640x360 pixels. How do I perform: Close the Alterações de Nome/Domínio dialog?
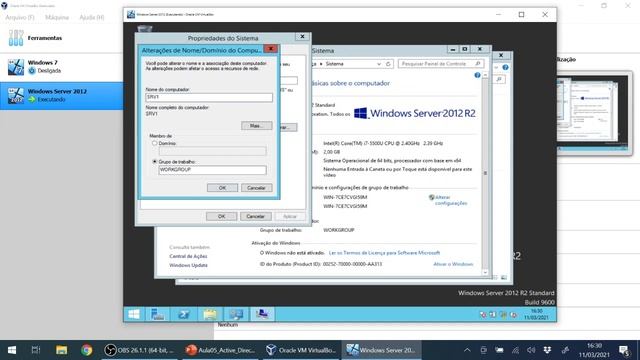271,49
